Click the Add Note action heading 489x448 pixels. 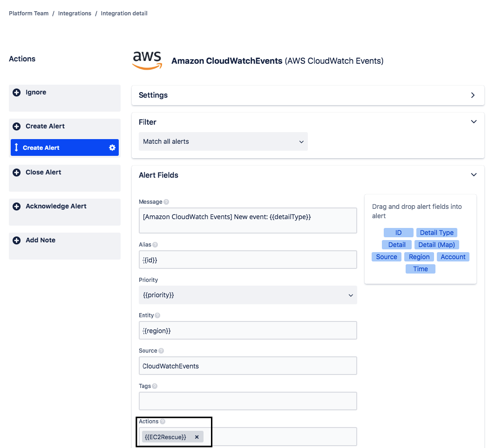click(41, 241)
